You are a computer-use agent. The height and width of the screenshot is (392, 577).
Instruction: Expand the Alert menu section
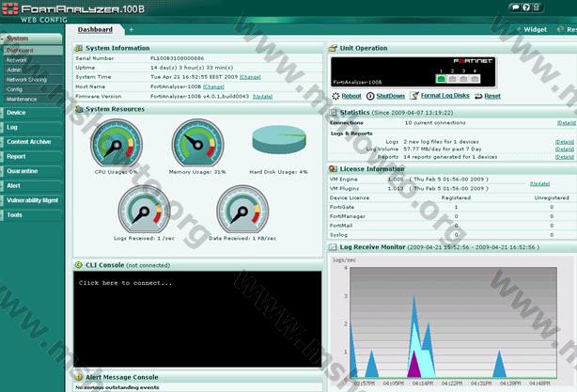tap(31, 186)
